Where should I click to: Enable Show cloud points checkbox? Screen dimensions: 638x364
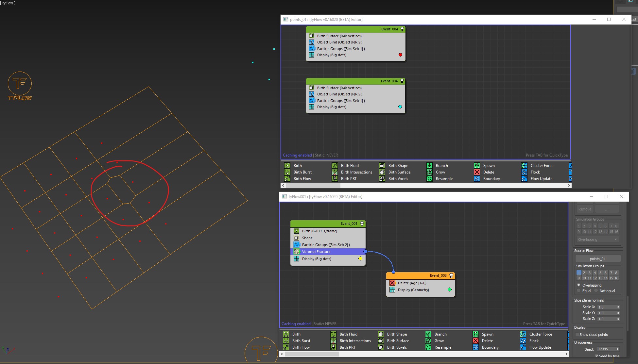[x=577, y=335]
